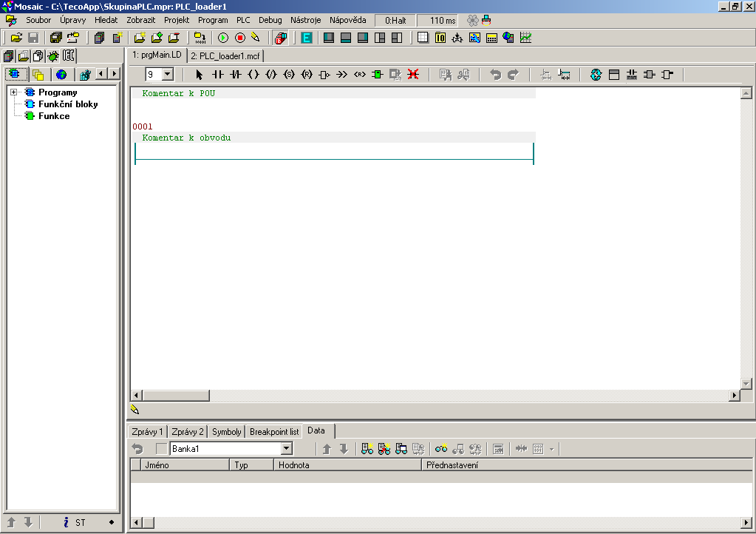Click the grid table icon in main toolbar
This screenshot has width=756, height=534.
[423, 38]
